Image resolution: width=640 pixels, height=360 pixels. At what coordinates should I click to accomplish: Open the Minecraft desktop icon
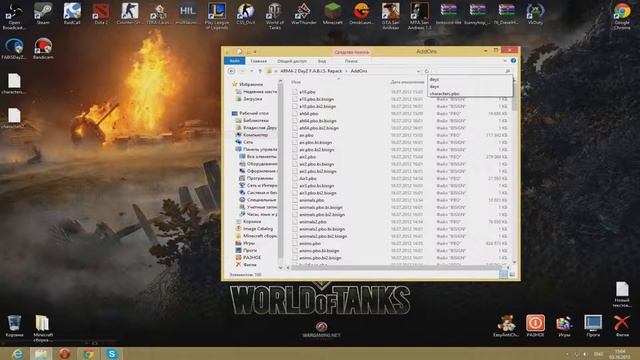pyautogui.click(x=333, y=13)
